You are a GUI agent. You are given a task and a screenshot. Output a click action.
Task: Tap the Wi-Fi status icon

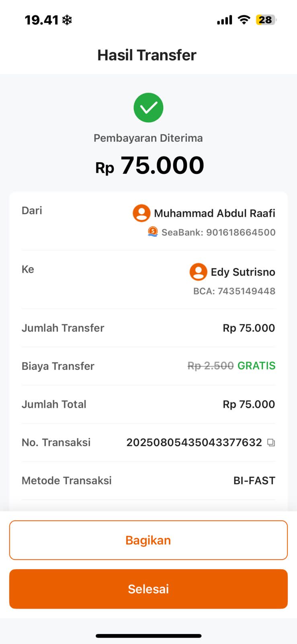tap(244, 20)
